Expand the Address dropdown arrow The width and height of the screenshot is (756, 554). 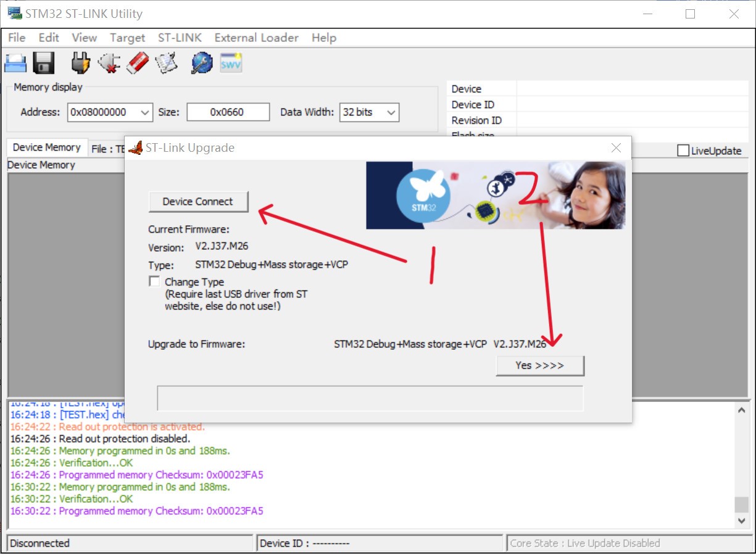tap(145, 112)
